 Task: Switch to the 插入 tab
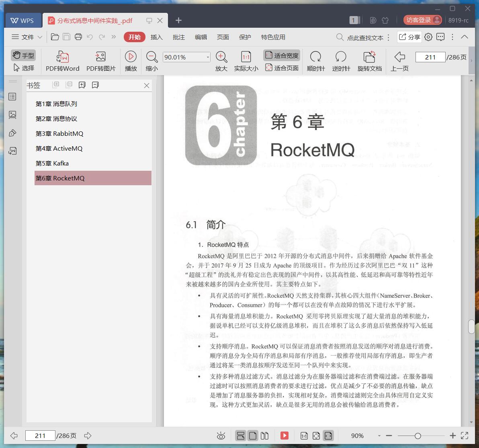click(x=156, y=37)
